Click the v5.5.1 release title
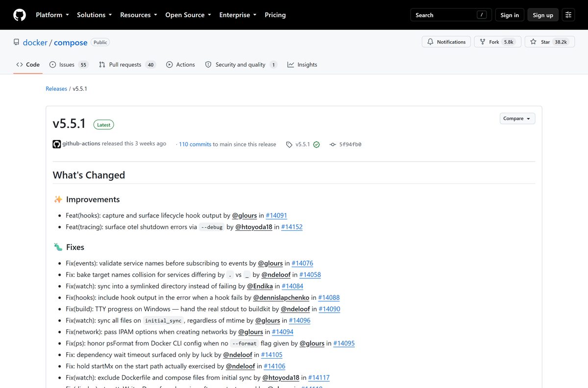Image resolution: width=588 pixels, height=388 pixels. click(x=69, y=124)
